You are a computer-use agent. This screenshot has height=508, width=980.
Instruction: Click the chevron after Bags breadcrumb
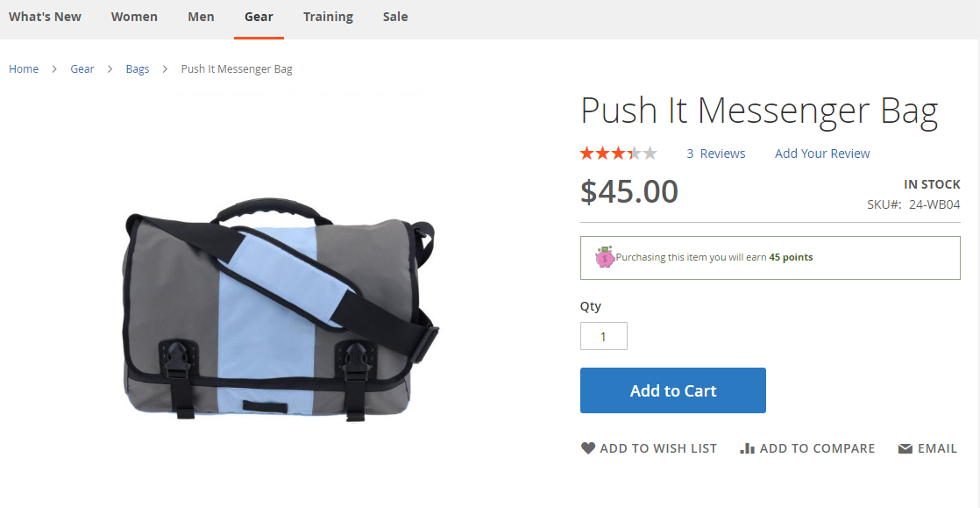pos(165,68)
